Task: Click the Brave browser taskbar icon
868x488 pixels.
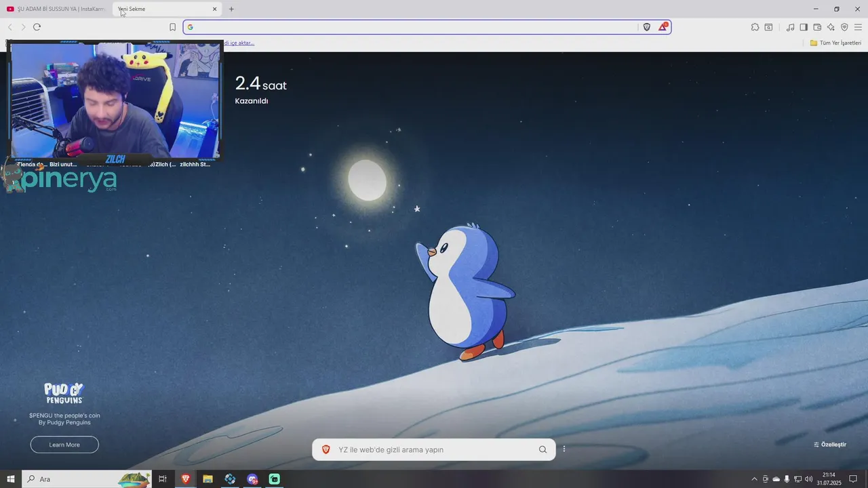Action: [x=185, y=479]
